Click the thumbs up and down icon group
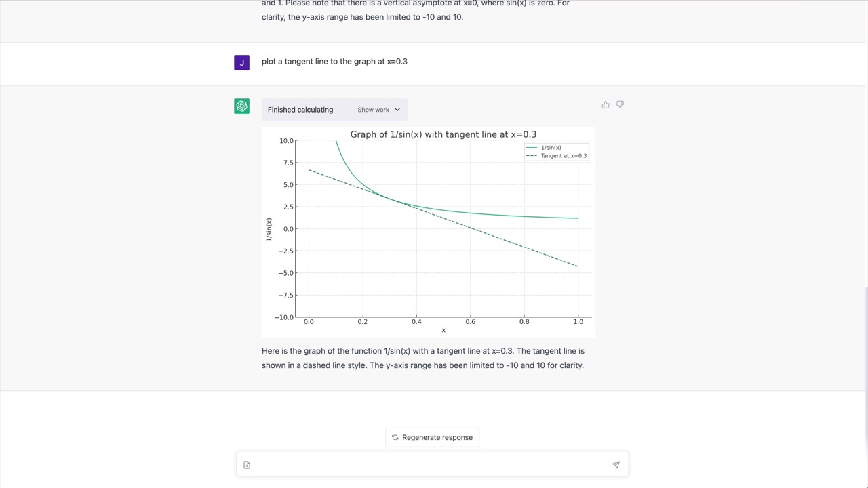The image size is (868, 488). tap(612, 104)
